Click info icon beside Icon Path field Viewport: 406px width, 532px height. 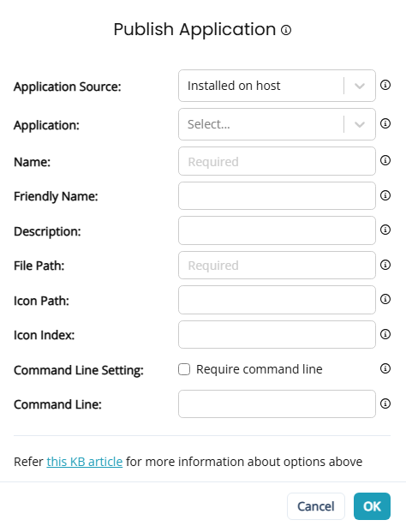pyautogui.click(x=385, y=299)
